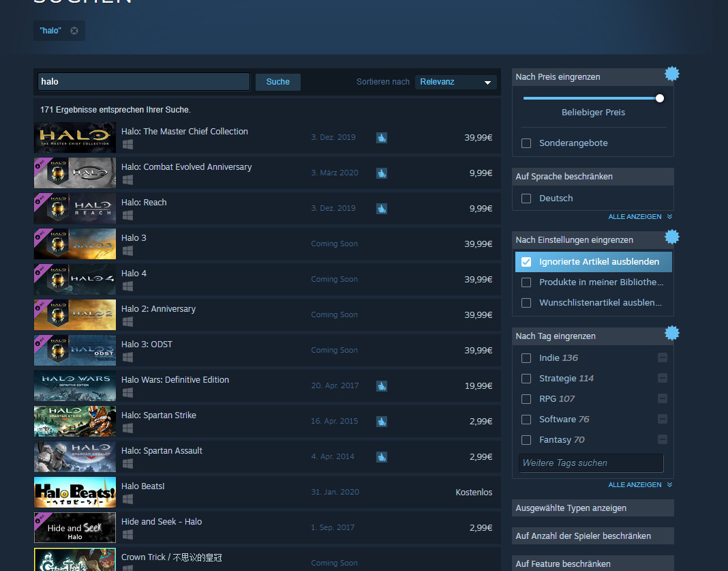Remove the "halo" search tag
The image size is (728, 571).
[x=74, y=31]
